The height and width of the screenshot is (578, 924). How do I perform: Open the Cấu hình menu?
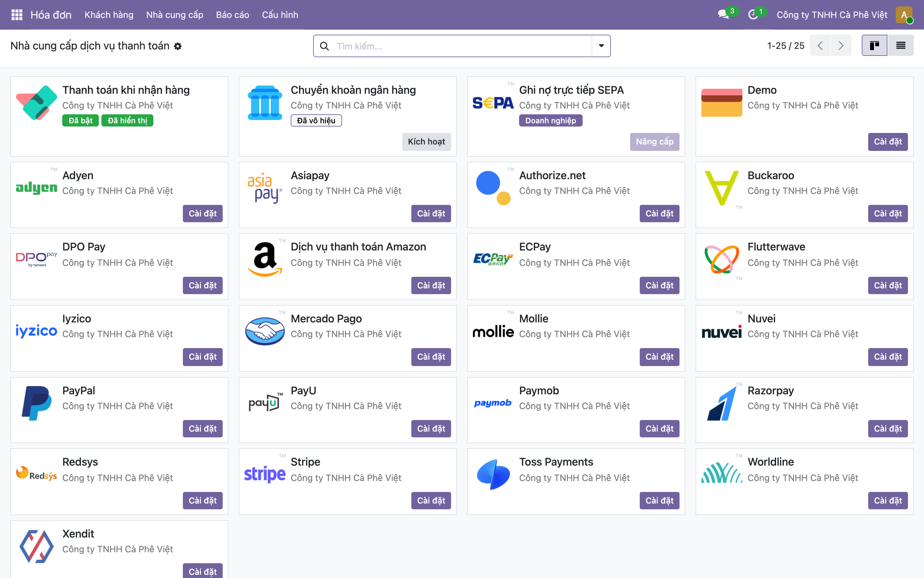tap(280, 14)
